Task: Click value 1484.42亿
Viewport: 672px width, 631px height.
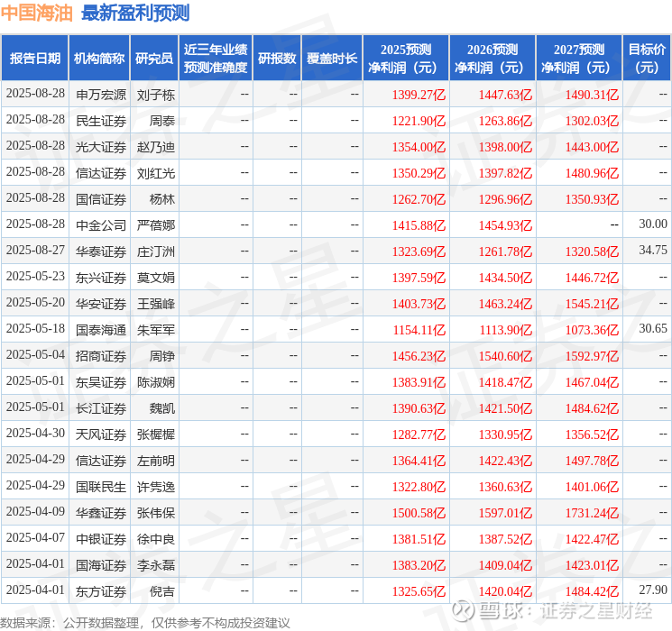Action: coord(592,591)
